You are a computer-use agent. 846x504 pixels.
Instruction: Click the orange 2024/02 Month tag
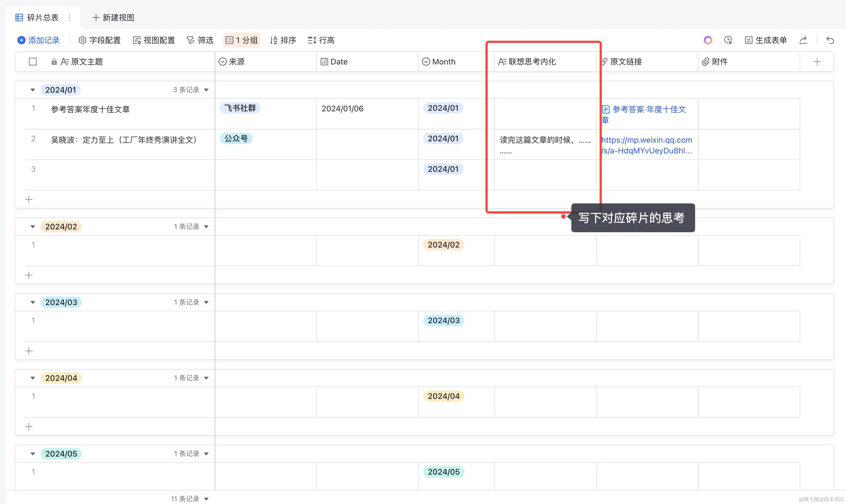click(443, 245)
